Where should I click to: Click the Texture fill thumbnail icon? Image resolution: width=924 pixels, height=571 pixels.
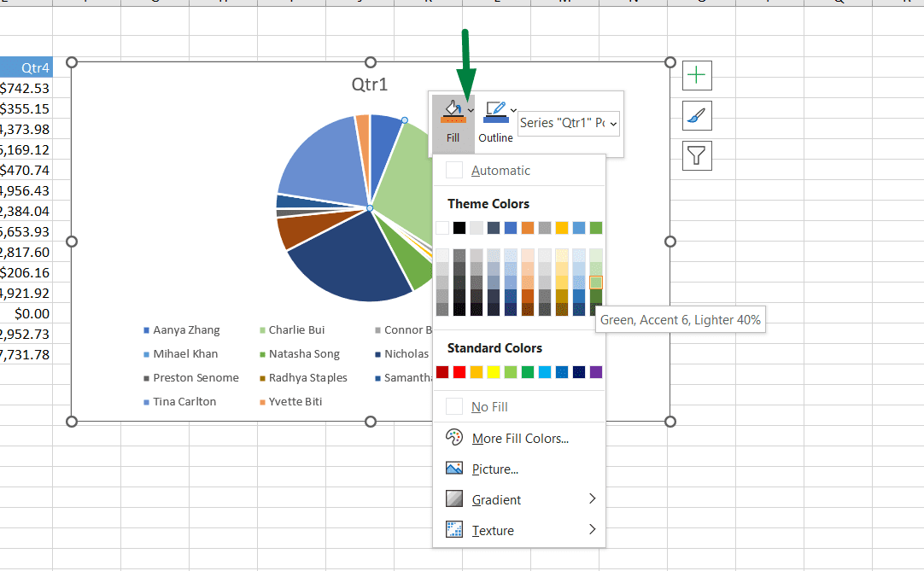point(454,529)
